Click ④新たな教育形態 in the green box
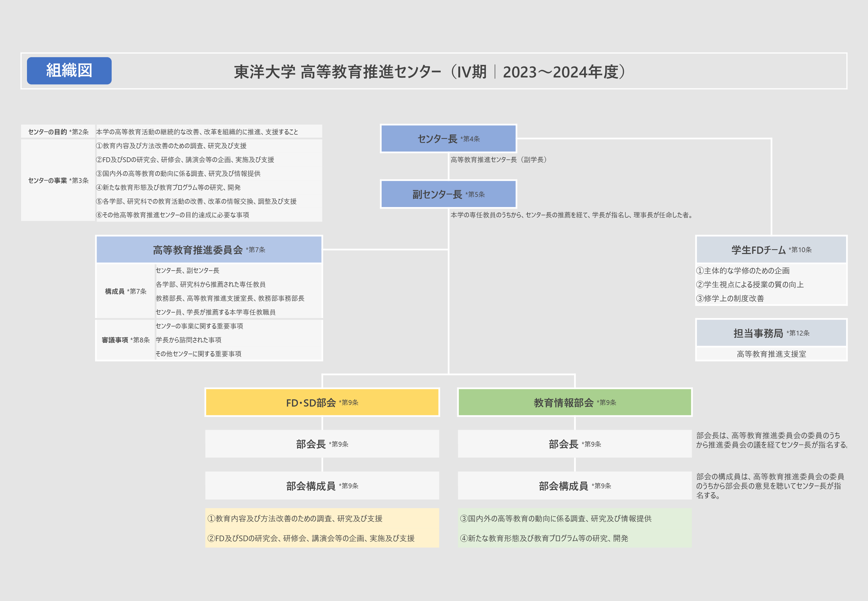This screenshot has width=868, height=601. (544, 538)
